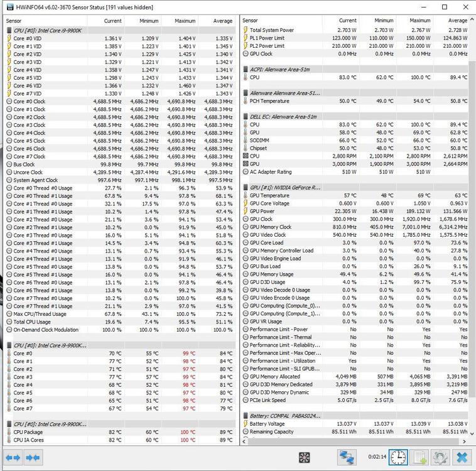Screen dimensions: 476x471
Task: Reset the elapsed time clock icon
Action: 398,458
